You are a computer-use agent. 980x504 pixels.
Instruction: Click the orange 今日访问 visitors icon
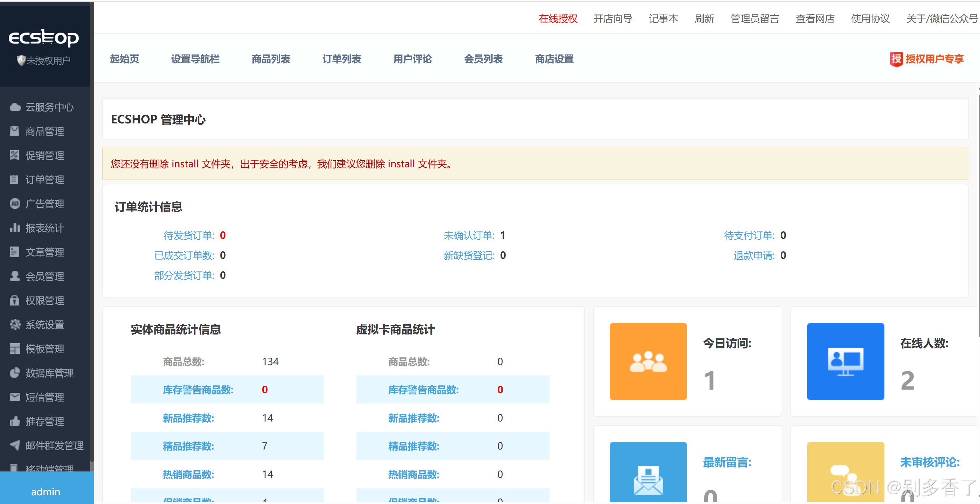(x=648, y=361)
